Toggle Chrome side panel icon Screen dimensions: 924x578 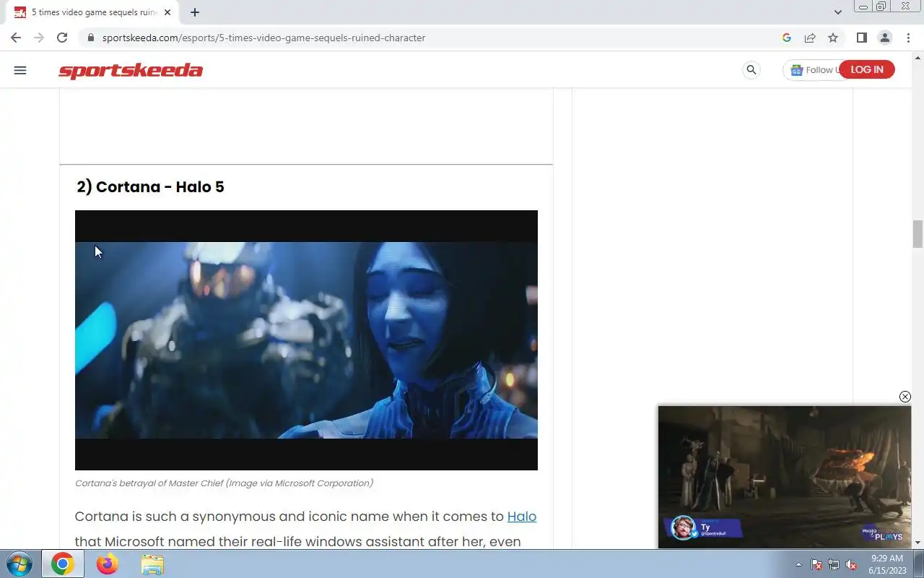point(861,38)
